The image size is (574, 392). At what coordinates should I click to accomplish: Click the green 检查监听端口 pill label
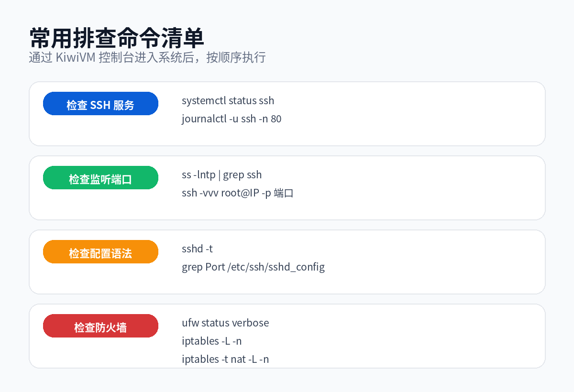pyautogui.click(x=100, y=178)
